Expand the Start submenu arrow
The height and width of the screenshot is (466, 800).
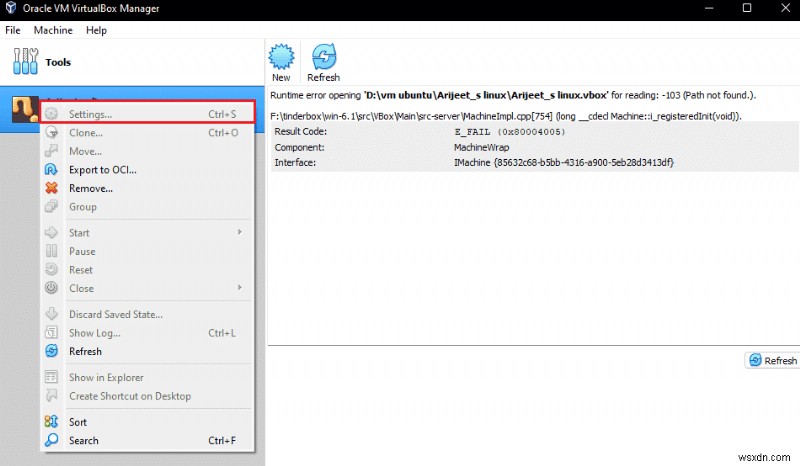(240, 232)
